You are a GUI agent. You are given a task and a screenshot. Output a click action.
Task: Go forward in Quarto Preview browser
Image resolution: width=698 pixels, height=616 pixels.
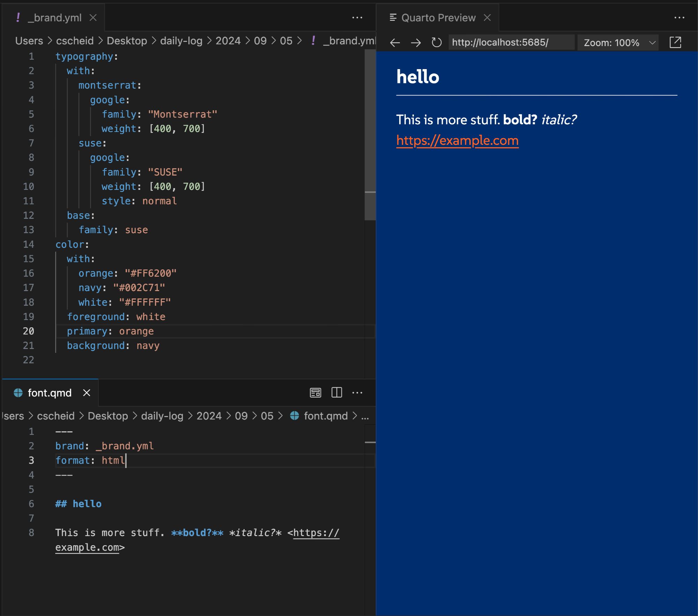point(416,43)
